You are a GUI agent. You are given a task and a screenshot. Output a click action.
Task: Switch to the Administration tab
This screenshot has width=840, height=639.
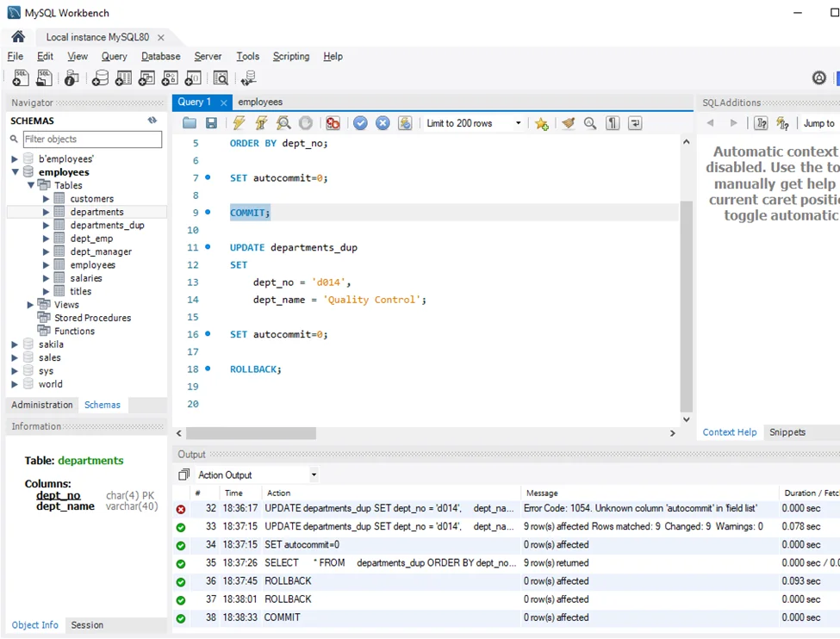(41, 405)
